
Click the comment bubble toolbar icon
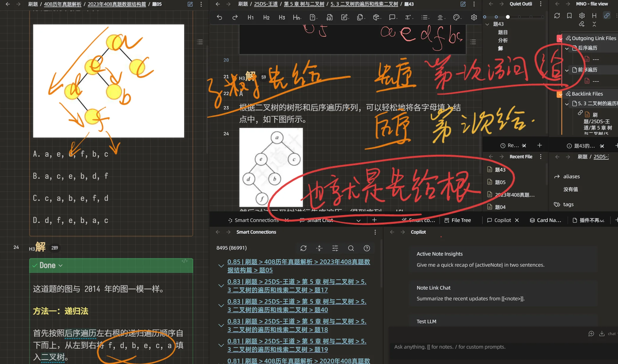click(392, 17)
